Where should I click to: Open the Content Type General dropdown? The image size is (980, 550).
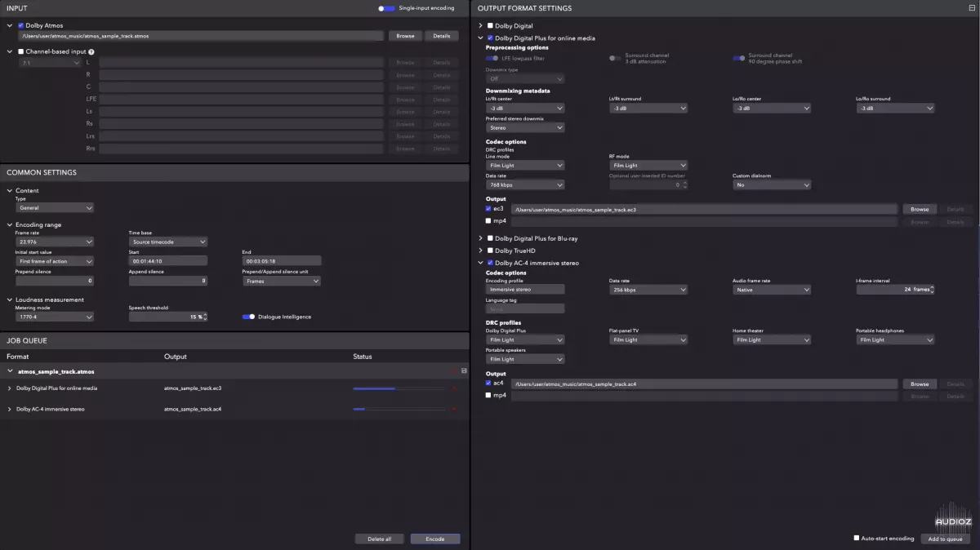55,207
